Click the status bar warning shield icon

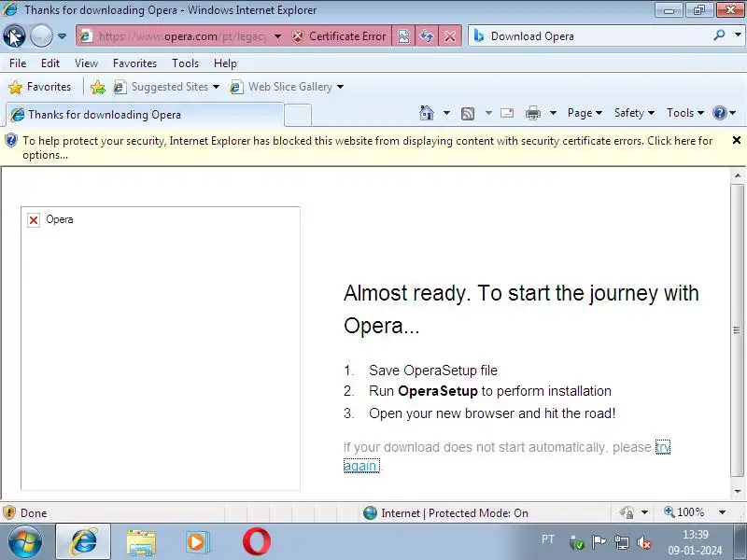tap(9, 512)
